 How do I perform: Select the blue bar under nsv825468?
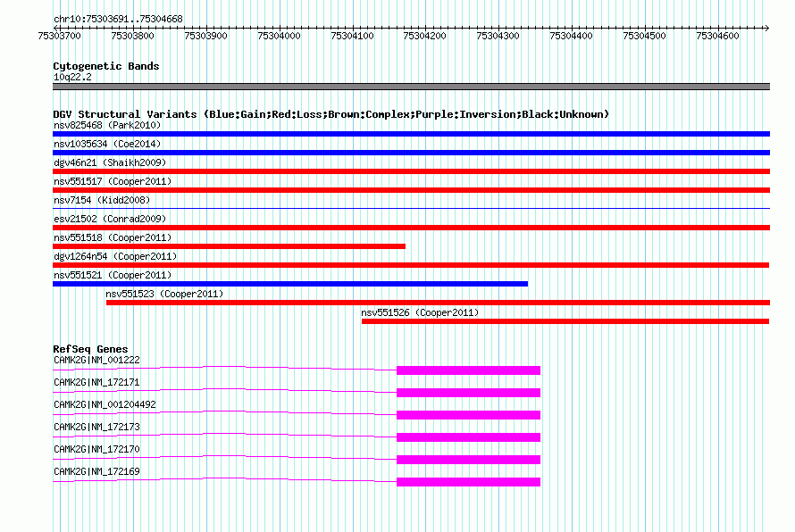point(411,134)
